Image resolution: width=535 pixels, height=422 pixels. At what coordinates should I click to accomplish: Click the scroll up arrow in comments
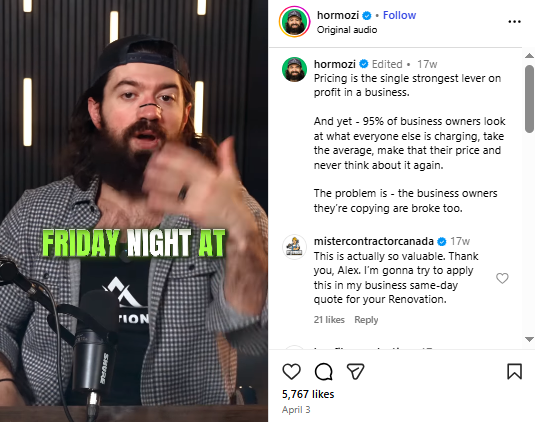point(529,56)
